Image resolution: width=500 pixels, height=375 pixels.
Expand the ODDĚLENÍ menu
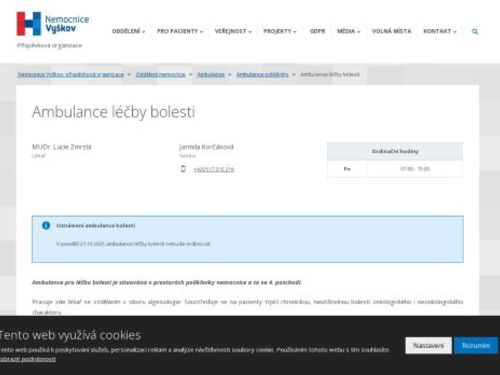click(x=128, y=31)
